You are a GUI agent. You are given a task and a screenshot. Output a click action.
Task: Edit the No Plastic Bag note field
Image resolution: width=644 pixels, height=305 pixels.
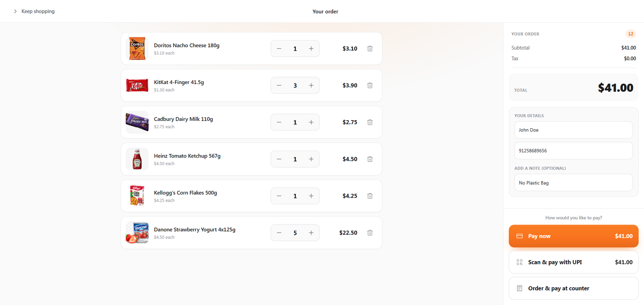pos(574,182)
